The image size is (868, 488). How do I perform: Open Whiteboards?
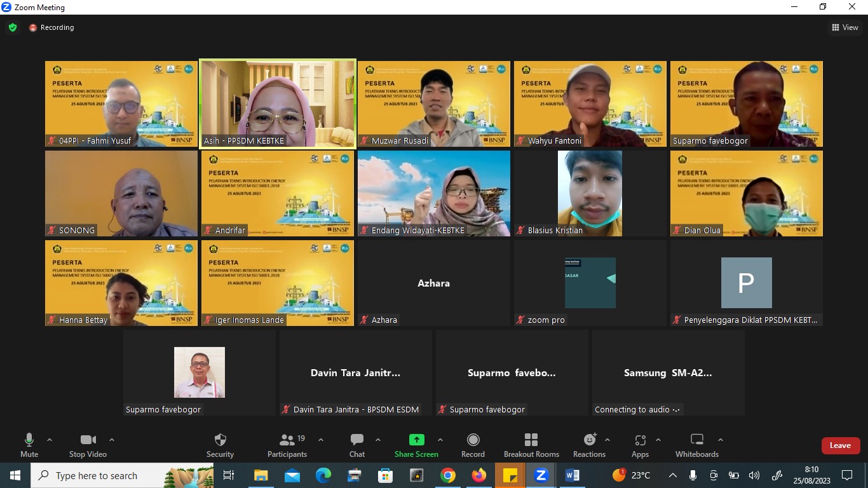point(697,445)
